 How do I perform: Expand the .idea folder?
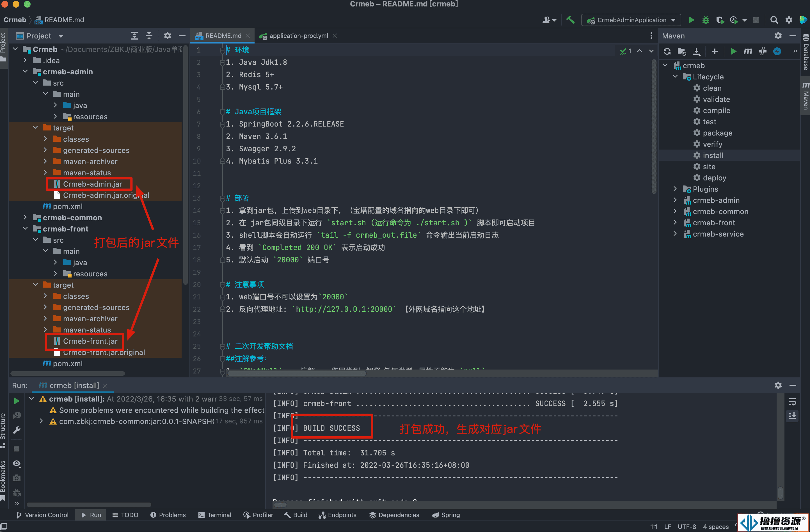pyautogui.click(x=25, y=61)
